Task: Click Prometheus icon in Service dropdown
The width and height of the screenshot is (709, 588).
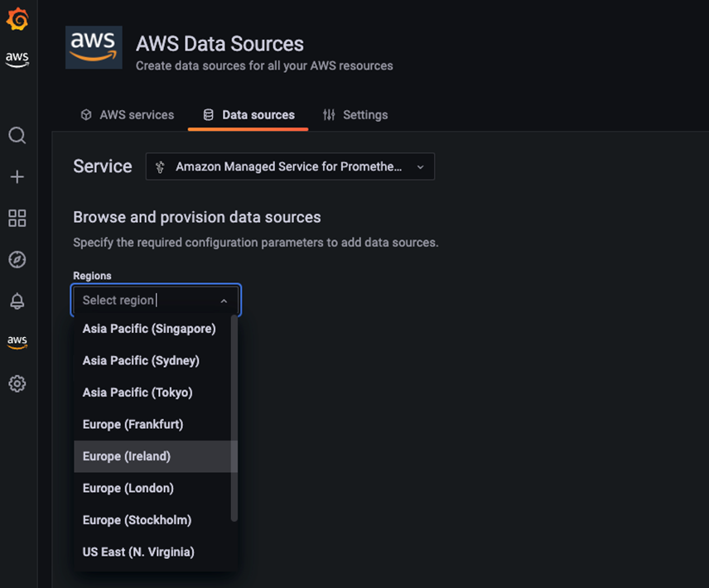Action: tap(160, 167)
